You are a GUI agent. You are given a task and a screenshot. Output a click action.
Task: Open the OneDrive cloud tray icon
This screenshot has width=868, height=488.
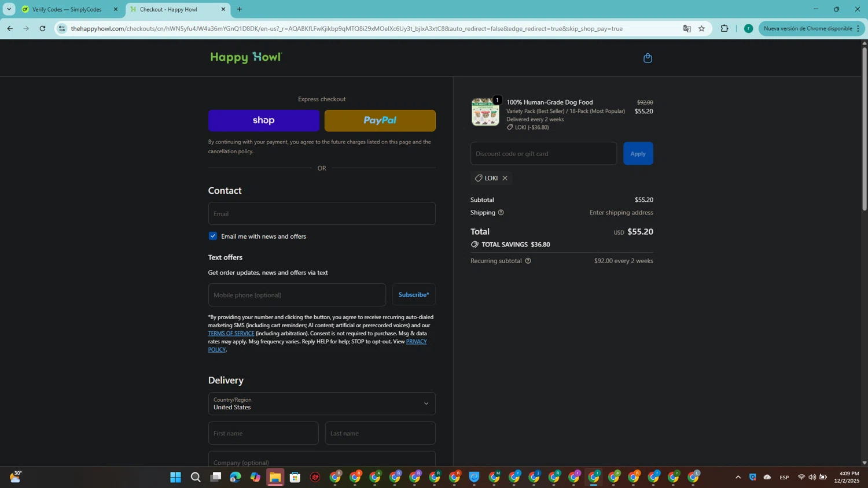767,477
